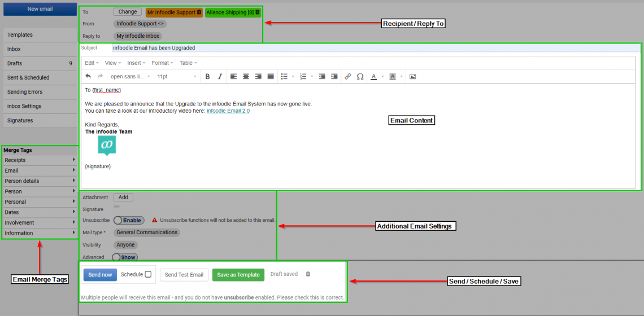This screenshot has height=316, width=644.
Task: Click the New email button
Action: [x=40, y=8]
